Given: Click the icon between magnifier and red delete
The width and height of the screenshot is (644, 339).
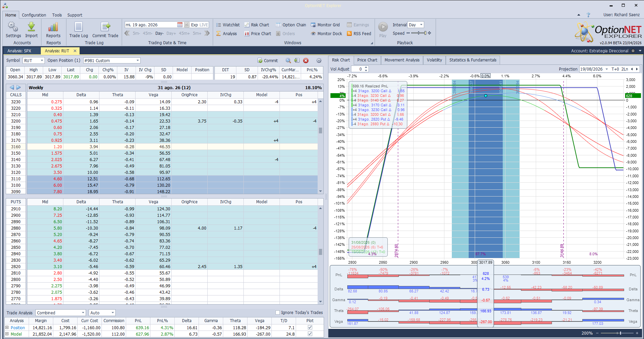Looking at the screenshot, I should (297, 60).
